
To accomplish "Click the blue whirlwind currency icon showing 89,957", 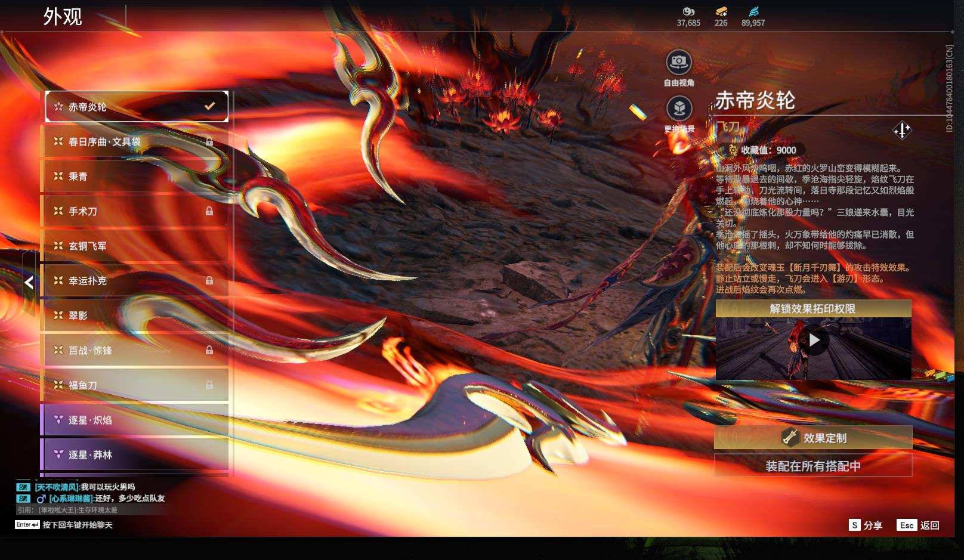I will point(752,11).
